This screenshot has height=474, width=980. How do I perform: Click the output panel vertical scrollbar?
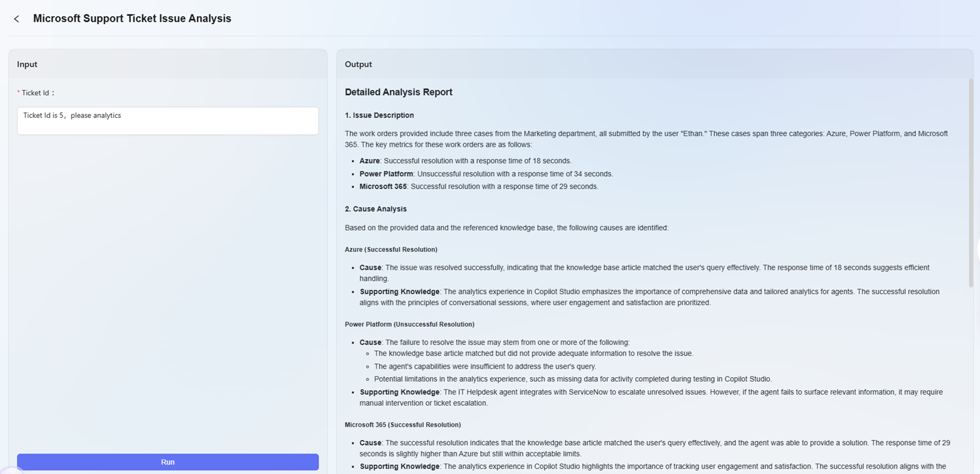click(x=970, y=183)
